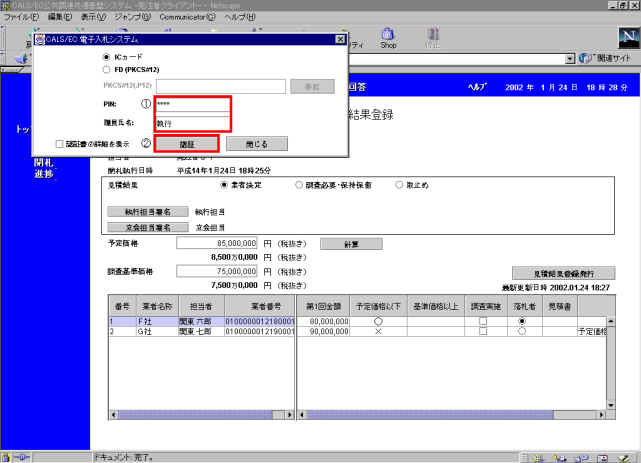This screenshot has width=641, height=463.
Task: Select the 取止め result radio button
Action: pos(400,185)
